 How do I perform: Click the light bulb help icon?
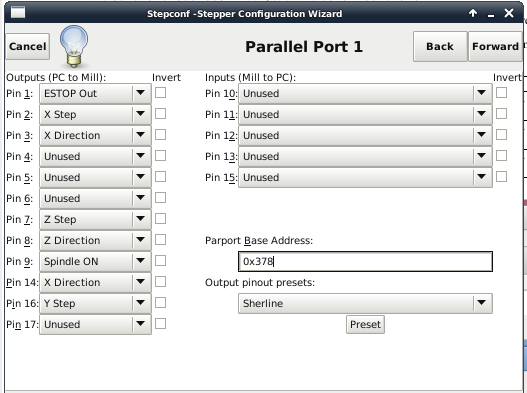pos(74,46)
